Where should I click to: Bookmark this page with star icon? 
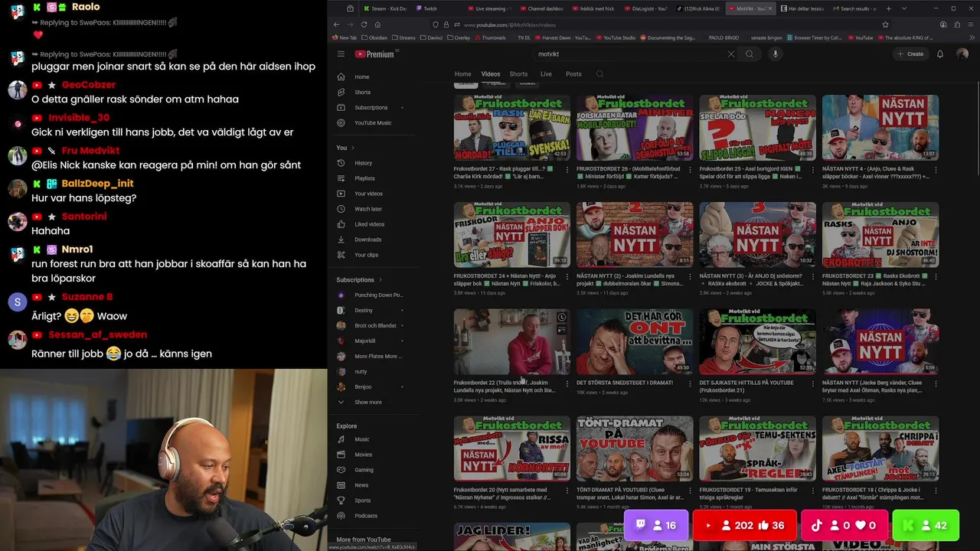pyautogui.click(x=885, y=24)
